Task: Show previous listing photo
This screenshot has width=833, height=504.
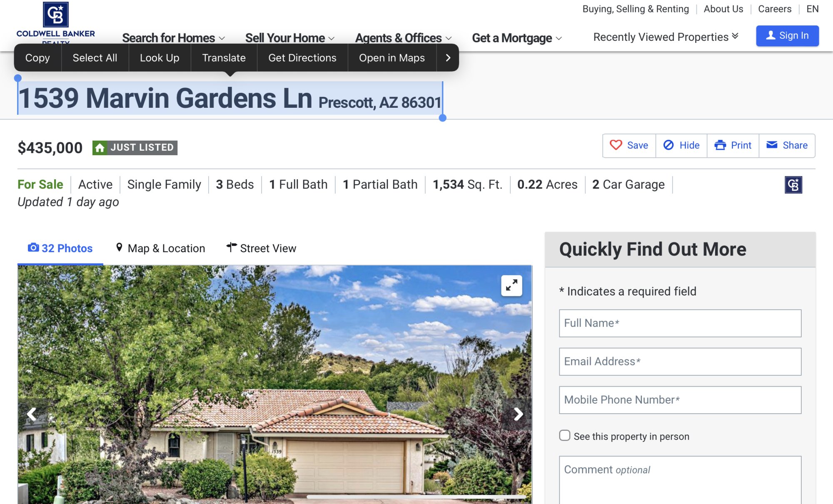Action: (32, 414)
